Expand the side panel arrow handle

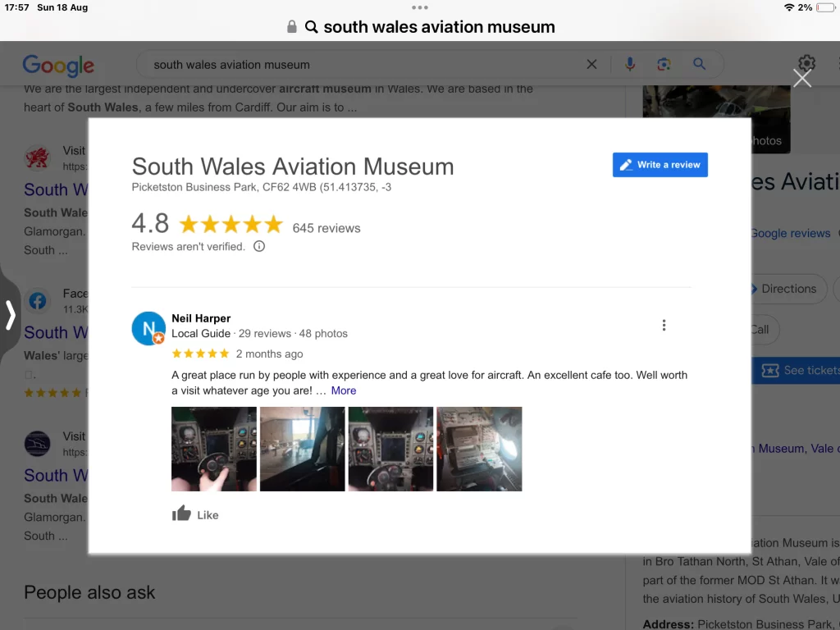pyautogui.click(x=10, y=314)
